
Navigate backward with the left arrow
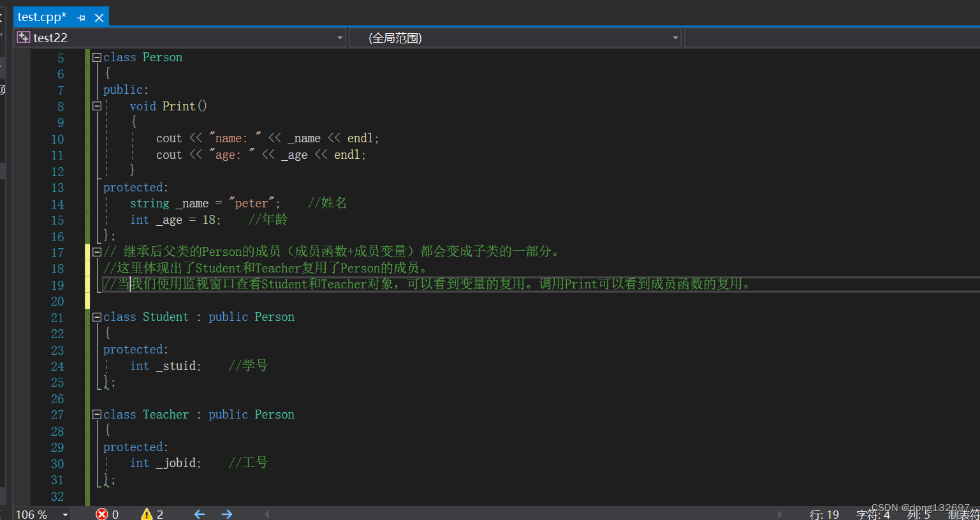coord(200,514)
